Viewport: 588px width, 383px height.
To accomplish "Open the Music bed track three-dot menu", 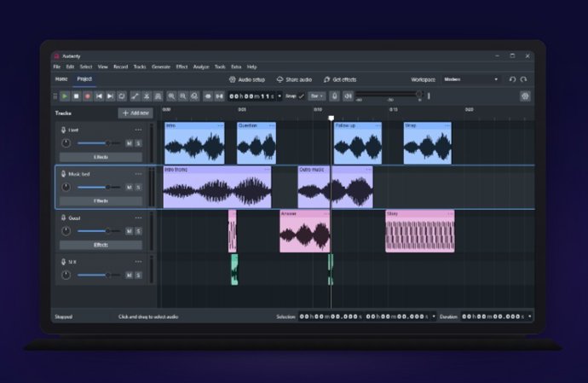I will (x=138, y=174).
